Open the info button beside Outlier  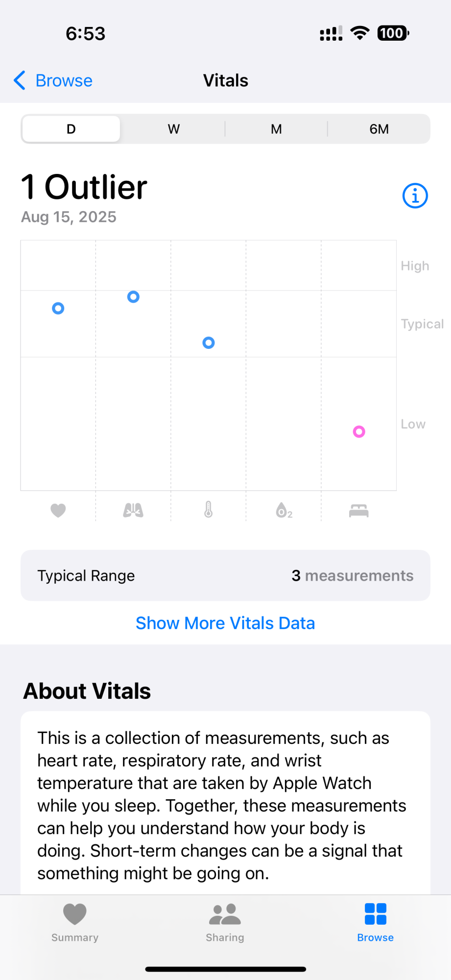(x=415, y=196)
